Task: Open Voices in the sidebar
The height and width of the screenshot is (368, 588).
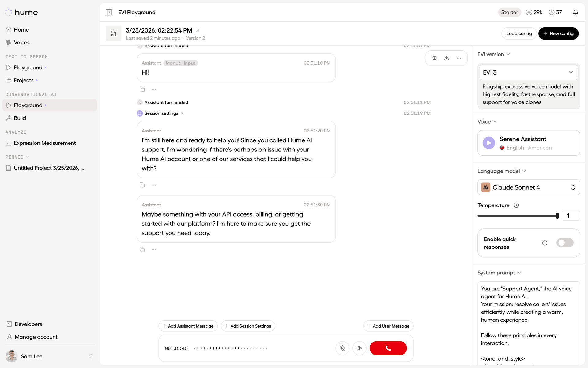Action: pyautogui.click(x=50, y=43)
